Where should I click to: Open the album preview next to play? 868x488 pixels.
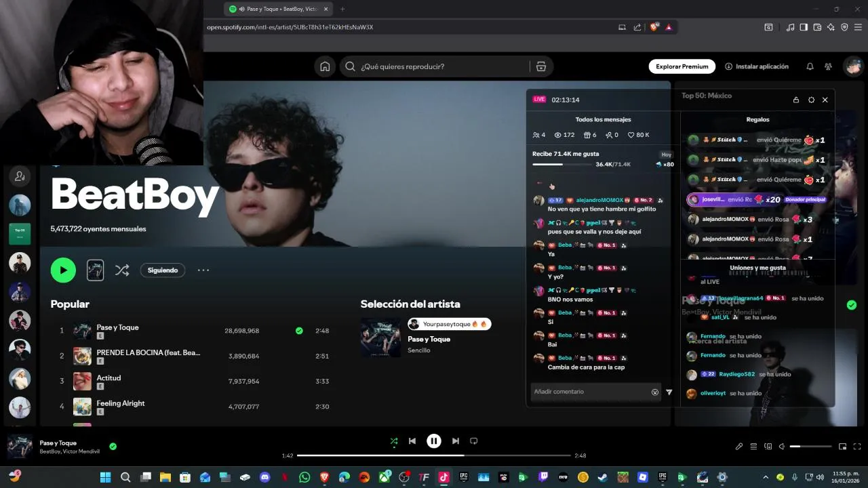click(x=96, y=270)
